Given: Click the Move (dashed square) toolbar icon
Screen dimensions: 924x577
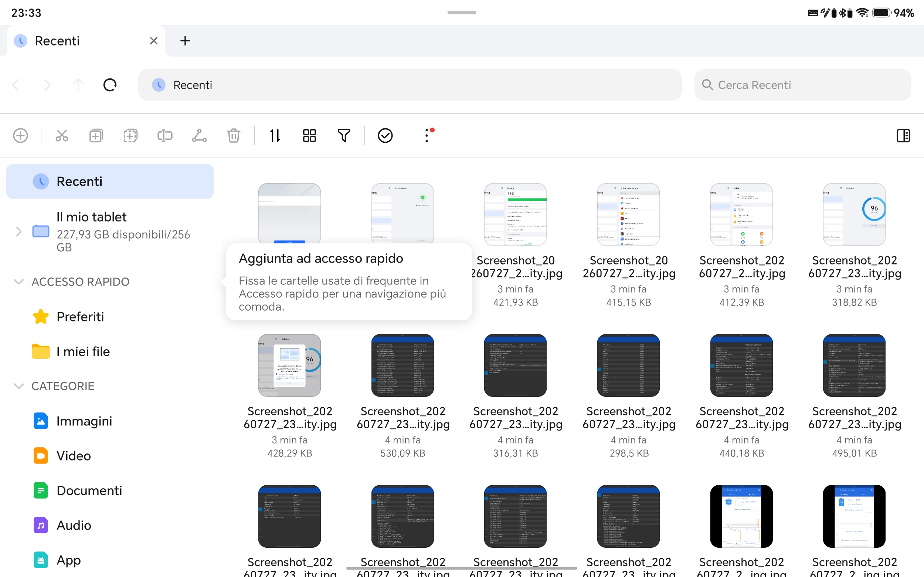Looking at the screenshot, I should [130, 135].
